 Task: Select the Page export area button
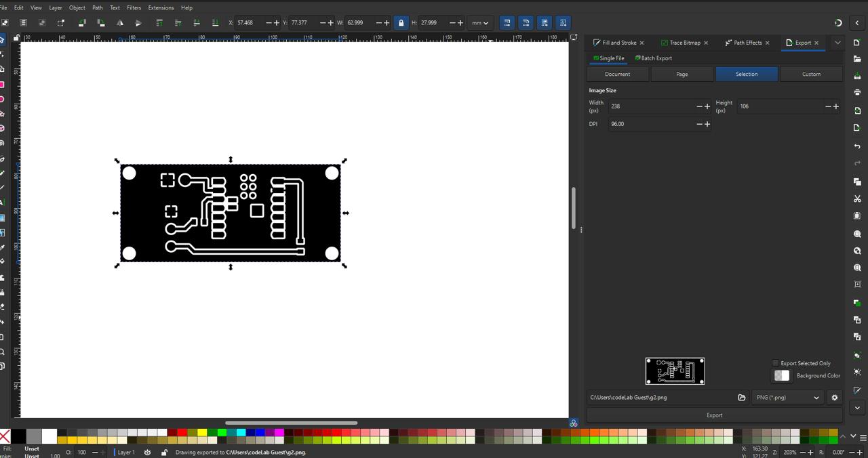tap(682, 74)
